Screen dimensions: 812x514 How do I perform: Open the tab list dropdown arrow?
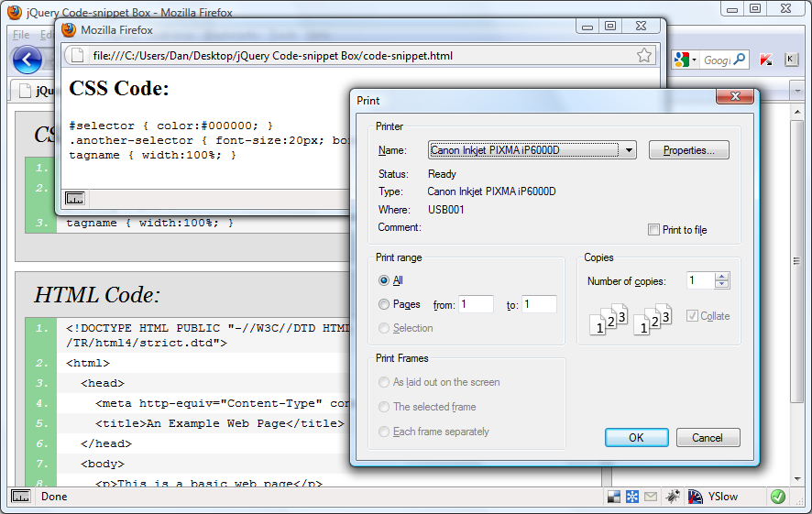(797, 91)
